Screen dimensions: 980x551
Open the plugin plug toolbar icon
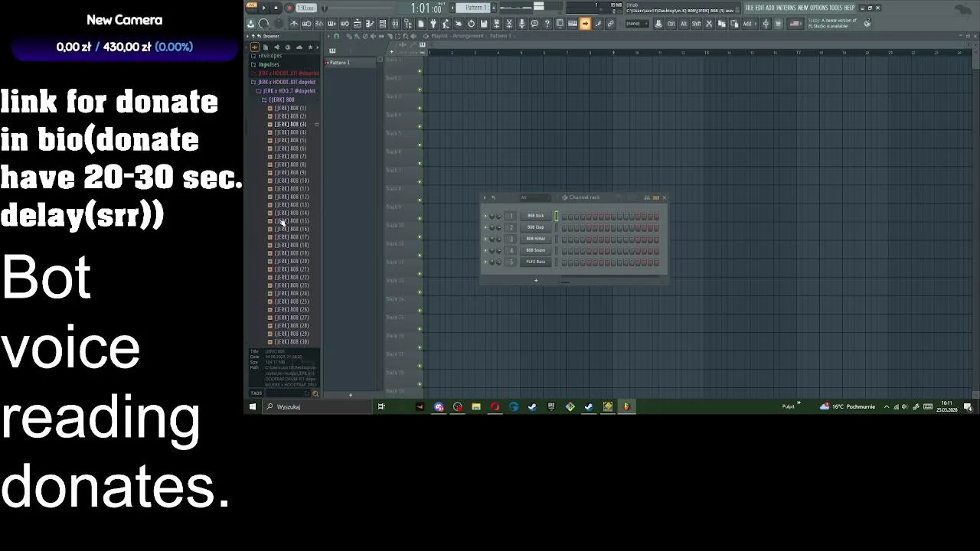[433, 24]
